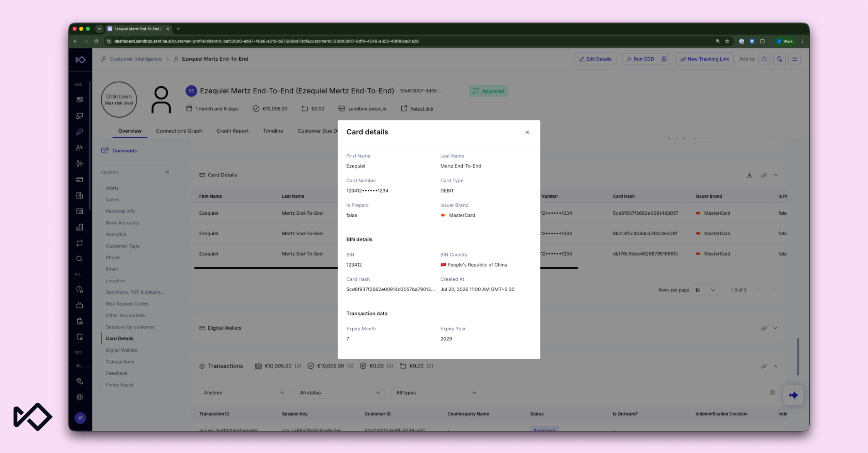868x453 pixels.
Task: Open the Forest link
Action: point(421,109)
